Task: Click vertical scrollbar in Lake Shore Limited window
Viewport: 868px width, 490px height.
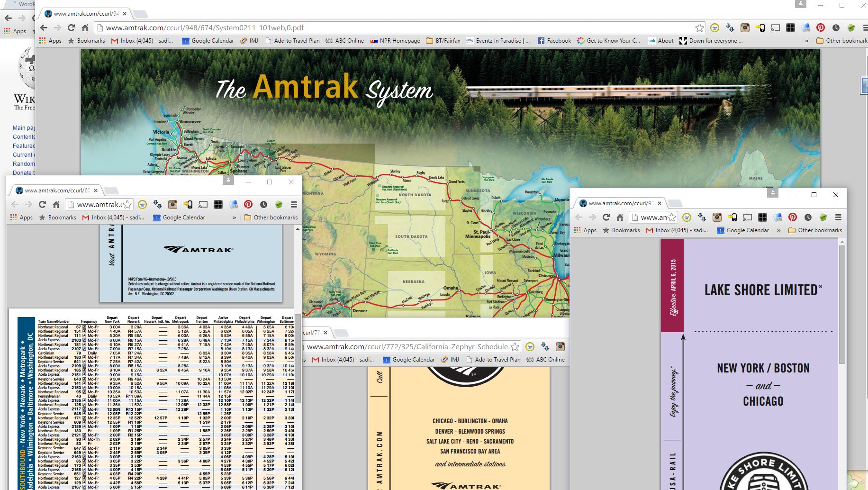Action: (x=841, y=303)
